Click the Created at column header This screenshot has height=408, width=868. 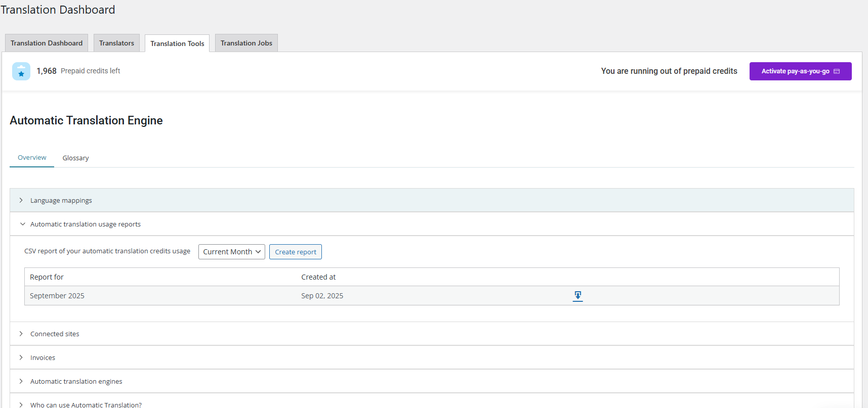(x=318, y=277)
